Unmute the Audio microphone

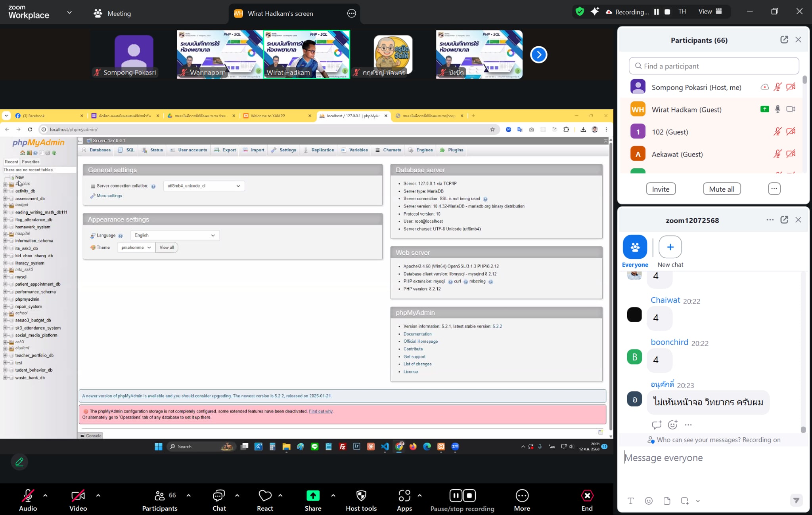click(x=28, y=496)
